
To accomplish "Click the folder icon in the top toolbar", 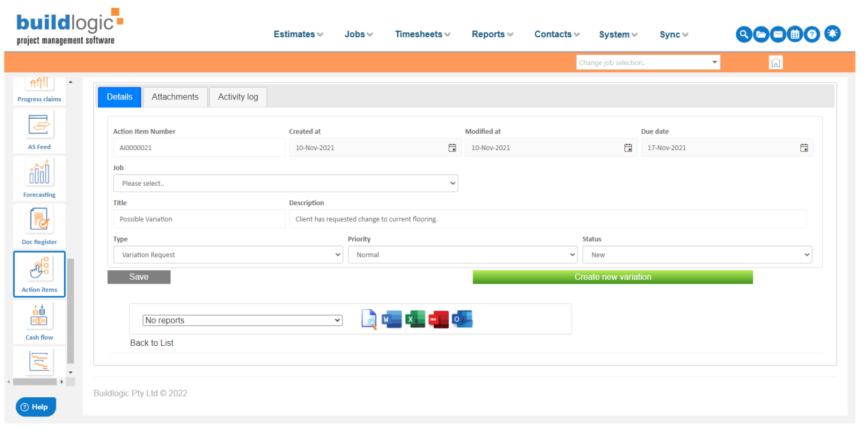I will pyautogui.click(x=761, y=34).
